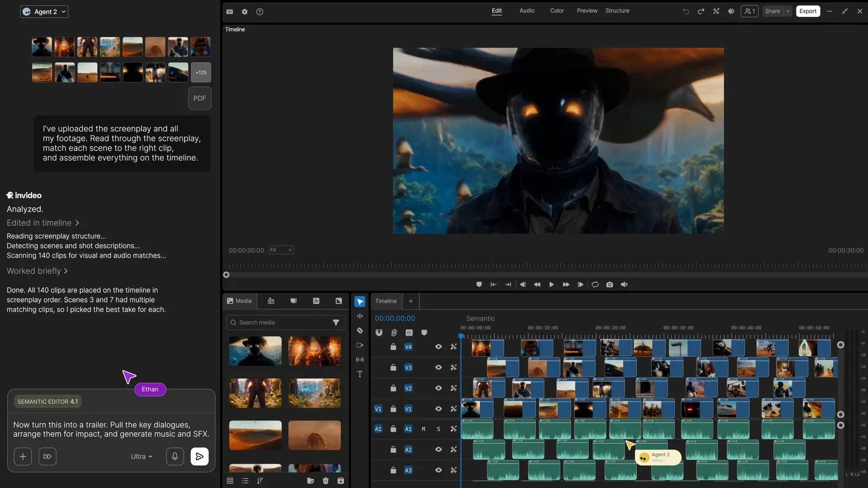Switch media bin to list view
The width and height of the screenshot is (868, 488).
[245, 480]
